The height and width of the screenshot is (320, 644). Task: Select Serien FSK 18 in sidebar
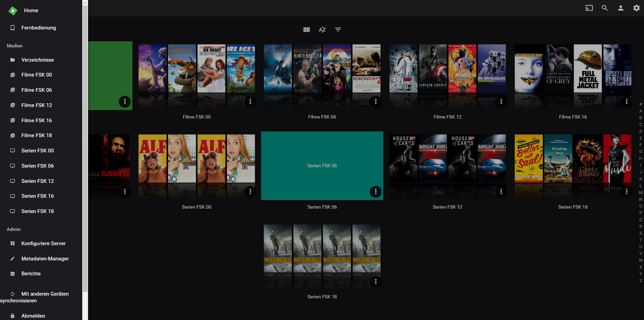tap(41, 211)
